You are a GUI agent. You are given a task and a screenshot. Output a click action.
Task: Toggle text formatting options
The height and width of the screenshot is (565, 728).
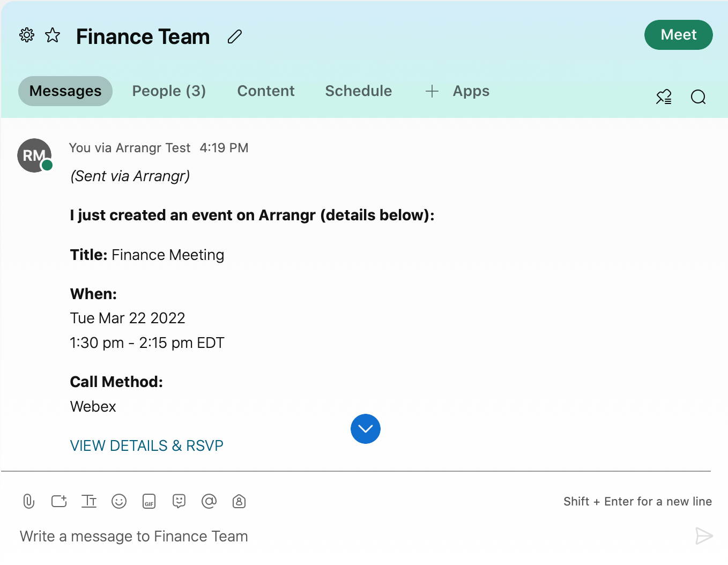click(x=89, y=501)
